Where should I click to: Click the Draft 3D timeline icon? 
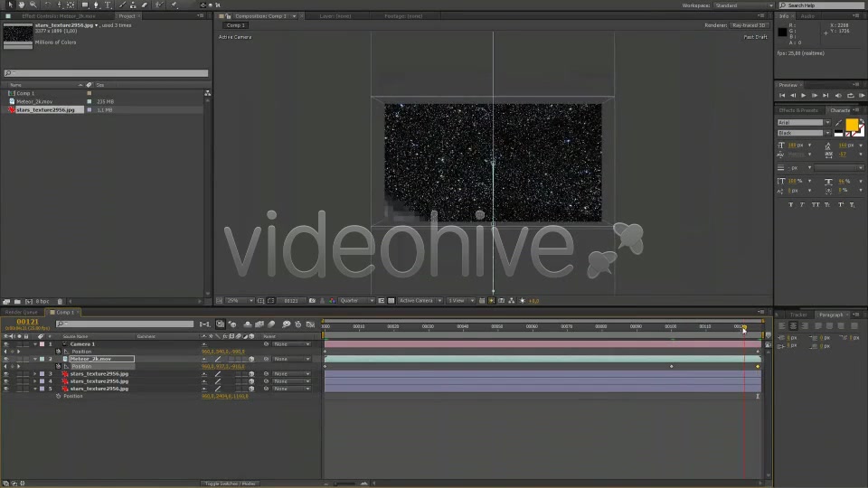coord(232,324)
